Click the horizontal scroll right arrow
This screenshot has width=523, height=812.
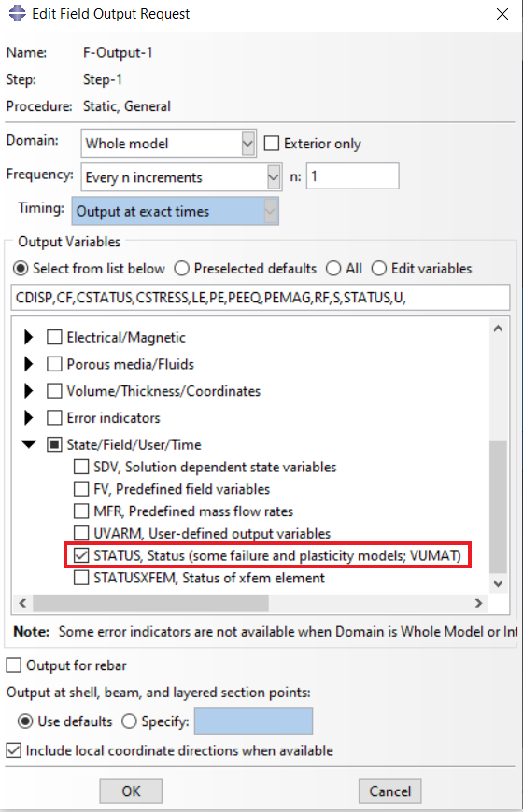tap(478, 603)
